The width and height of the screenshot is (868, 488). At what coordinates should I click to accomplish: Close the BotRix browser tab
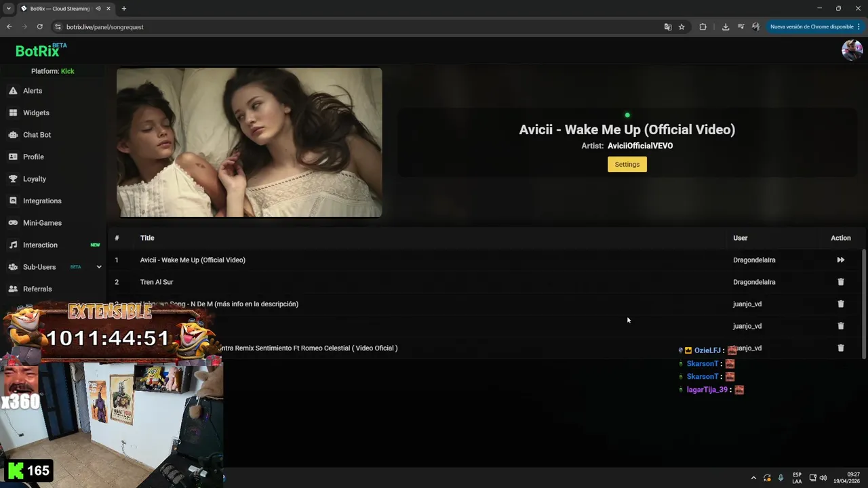[x=110, y=9]
